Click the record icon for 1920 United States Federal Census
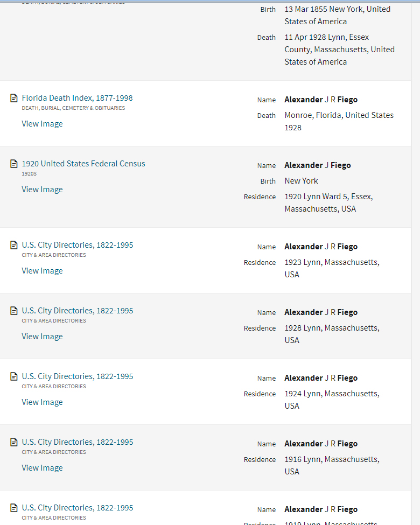 (14, 163)
